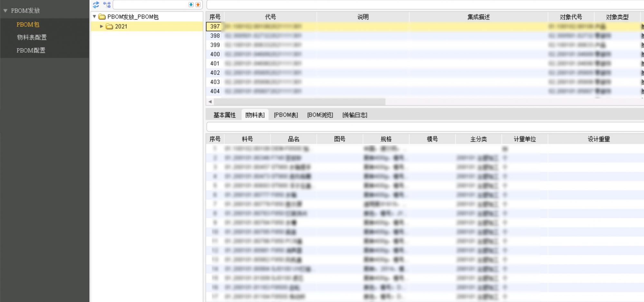Click the tree structure icon in toolbar
This screenshot has width=644, height=302.
point(107,5)
